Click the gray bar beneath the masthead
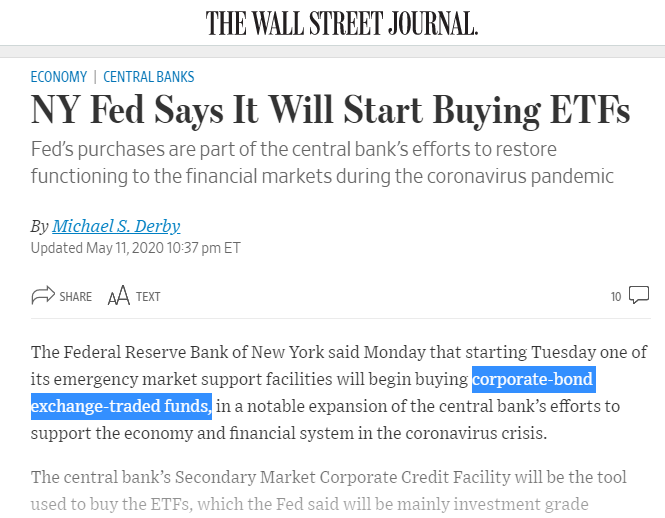This screenshot has height=518, width=665. [x=332, y=51]
